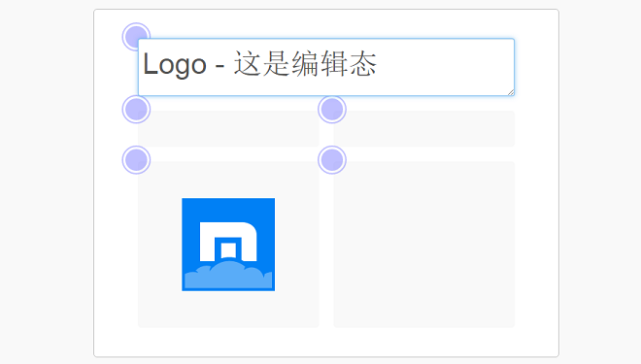Image resolution: width=641 pixels, height=364 pixels.
Task: Select the narrow gray block on the left
Action: tap(228, 128)
